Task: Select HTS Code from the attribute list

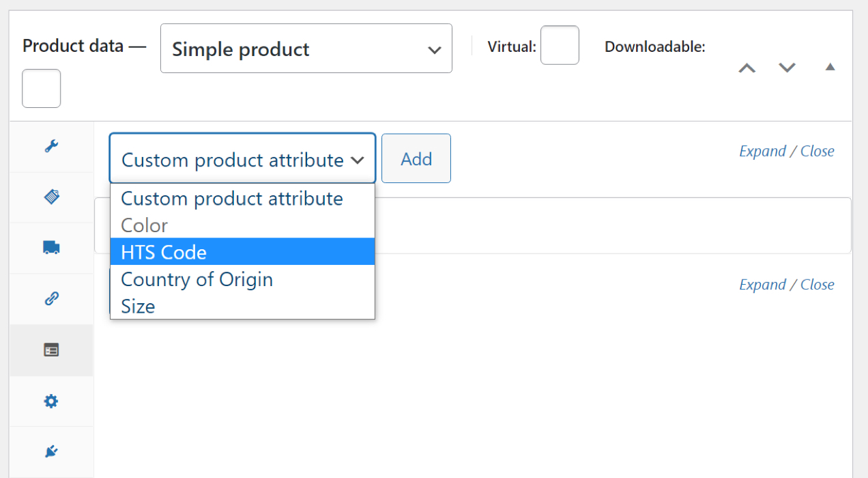Action: (164, 252)
